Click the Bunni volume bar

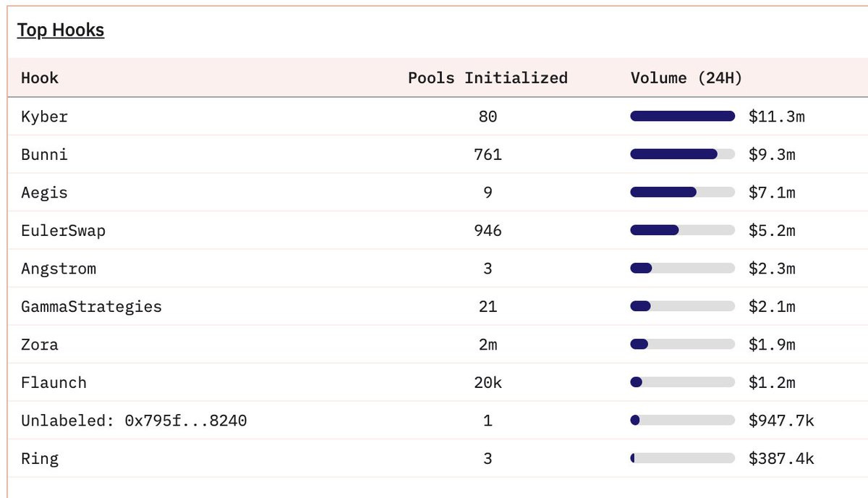click(683, 154)
